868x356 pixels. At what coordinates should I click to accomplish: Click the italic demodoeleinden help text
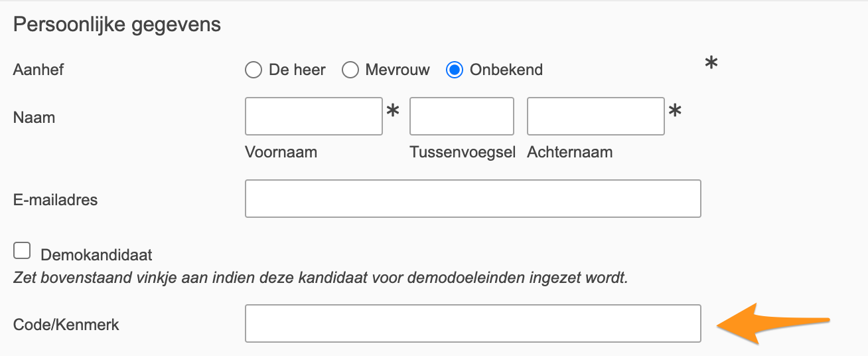pyautogui.click(x=320, y=277)
